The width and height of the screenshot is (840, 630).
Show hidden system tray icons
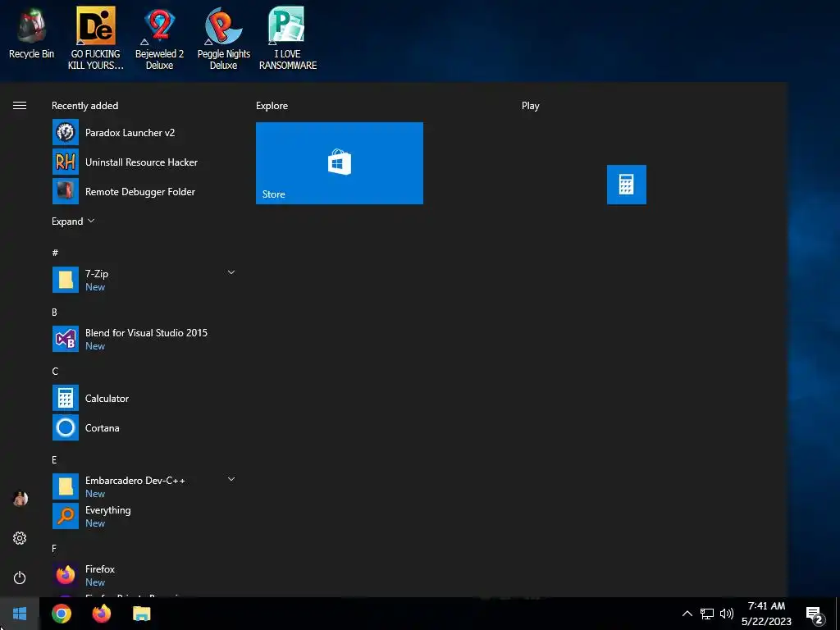[x=687, y=614]
